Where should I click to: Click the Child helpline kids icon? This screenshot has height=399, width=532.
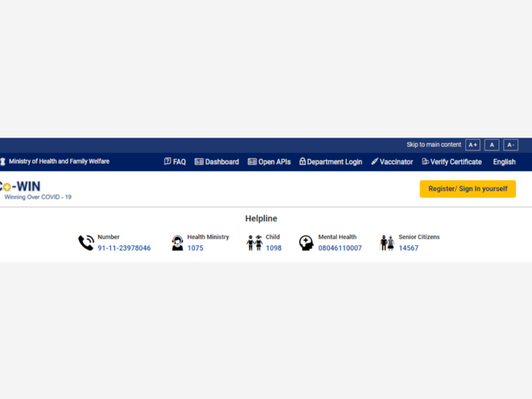pyautogui.click(x=255, y=243)
